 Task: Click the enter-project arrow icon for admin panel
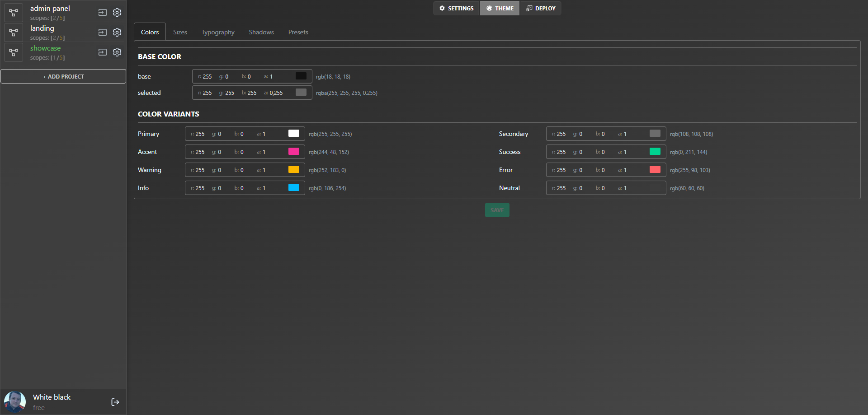(x=102, y=13)
